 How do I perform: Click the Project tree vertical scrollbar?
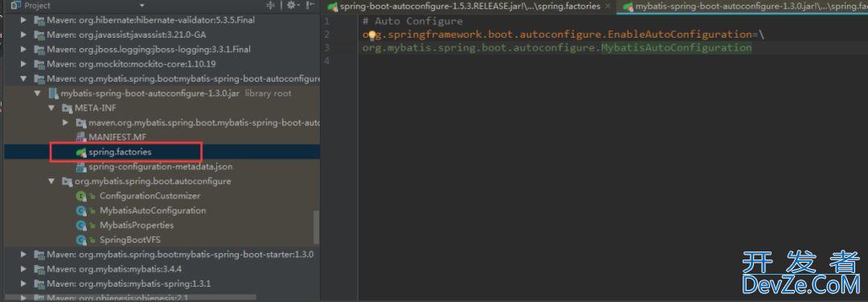click(x=317, y=227)
